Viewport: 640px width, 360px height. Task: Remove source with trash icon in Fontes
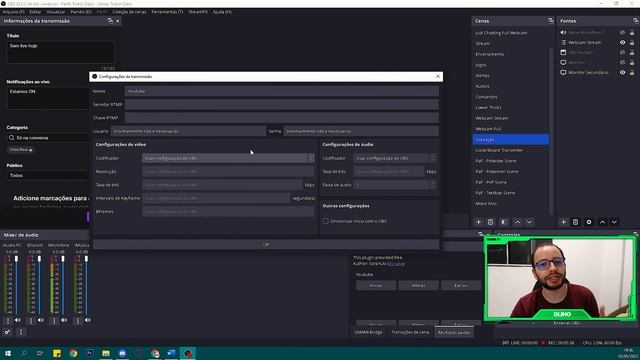[x=575, y=222]
